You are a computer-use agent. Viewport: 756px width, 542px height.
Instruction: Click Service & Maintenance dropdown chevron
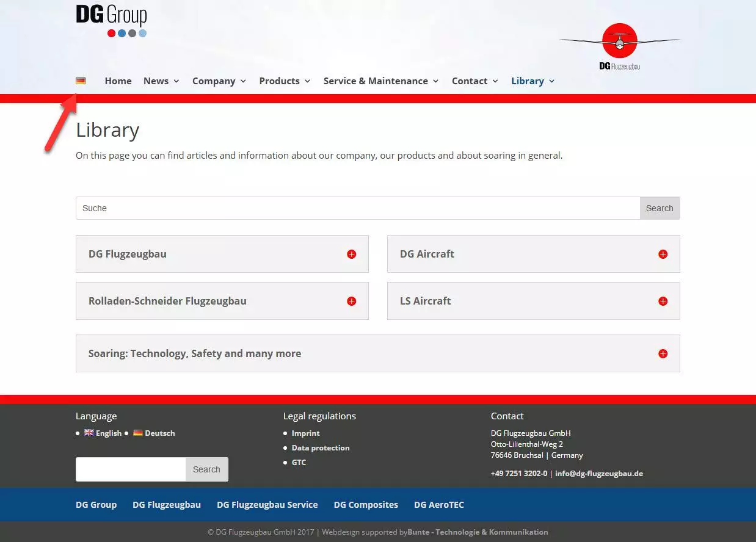point(435,81)
